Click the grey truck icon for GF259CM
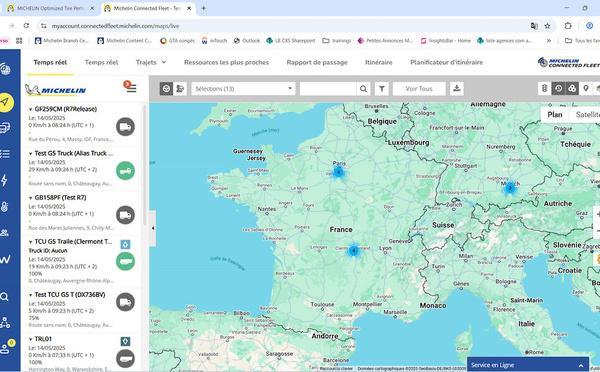Image resolution: width=600 pixels, height=372 pixels. (126, 127)
